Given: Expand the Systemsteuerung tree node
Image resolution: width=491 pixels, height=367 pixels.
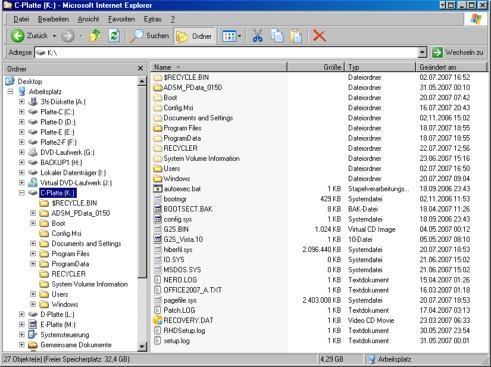Looking at the screenshot, I should 22,334.
